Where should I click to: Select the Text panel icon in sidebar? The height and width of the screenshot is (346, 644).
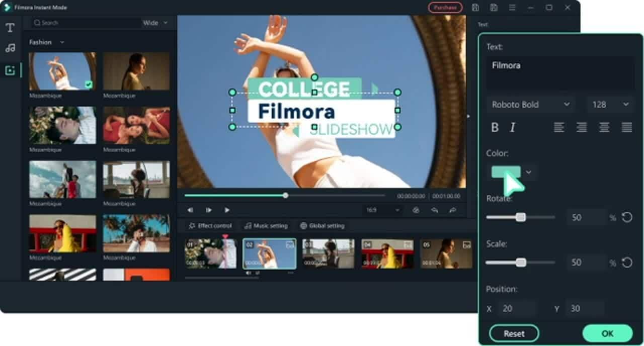coord(9,28)
